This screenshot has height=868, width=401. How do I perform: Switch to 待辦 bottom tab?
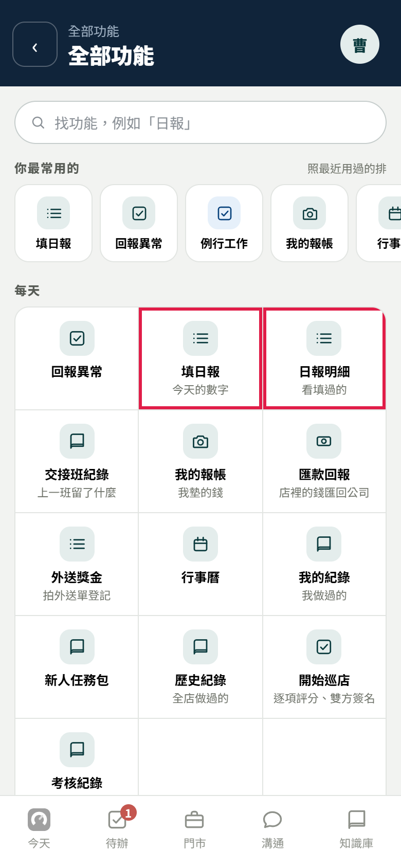(117, 829)
